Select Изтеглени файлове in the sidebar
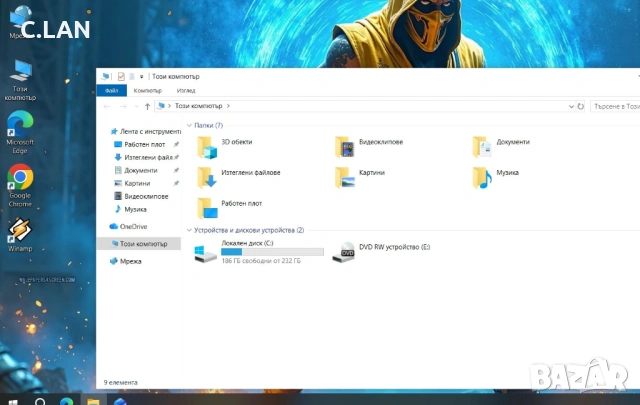The width and height of the screenshot is (640, 405). pos(144,157)
